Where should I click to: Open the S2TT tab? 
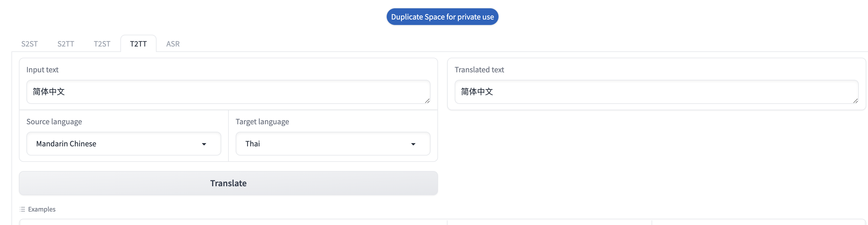[x=66, y=44]
